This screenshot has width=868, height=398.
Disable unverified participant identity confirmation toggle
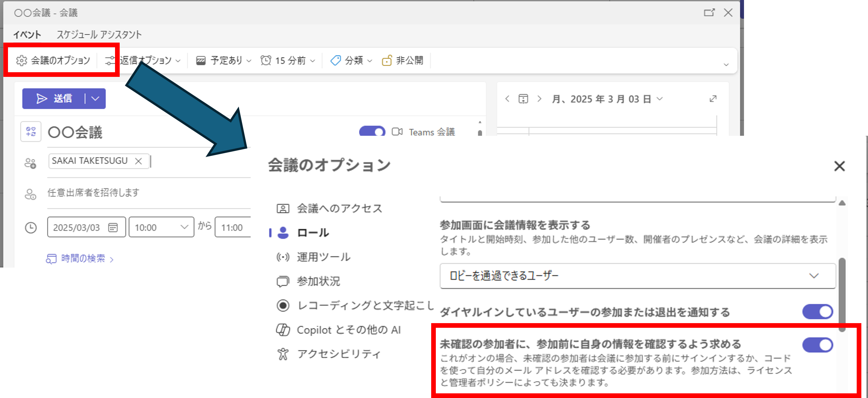tap(817, 345)
